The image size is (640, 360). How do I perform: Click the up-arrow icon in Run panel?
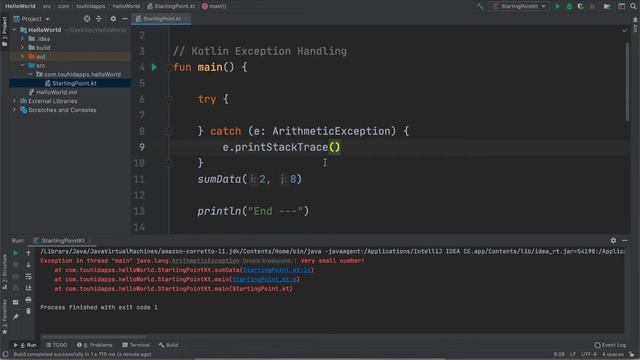coord(29,253)
